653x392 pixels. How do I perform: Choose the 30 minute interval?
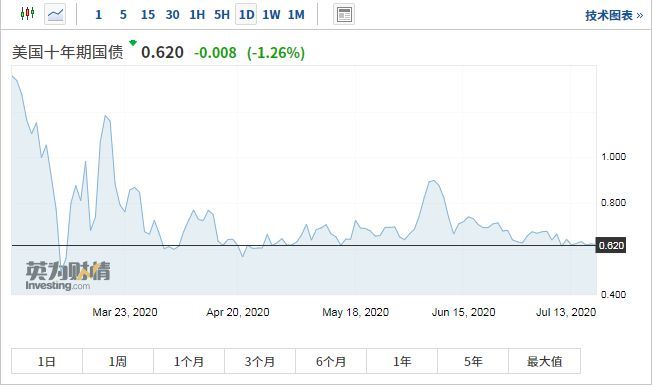172,15
